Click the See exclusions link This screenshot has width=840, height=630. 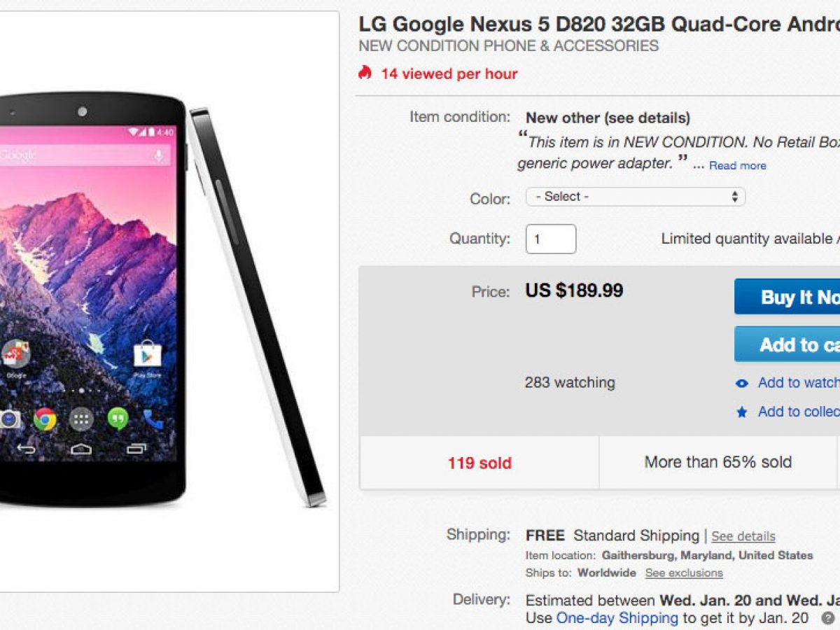(x=684, y=573)
